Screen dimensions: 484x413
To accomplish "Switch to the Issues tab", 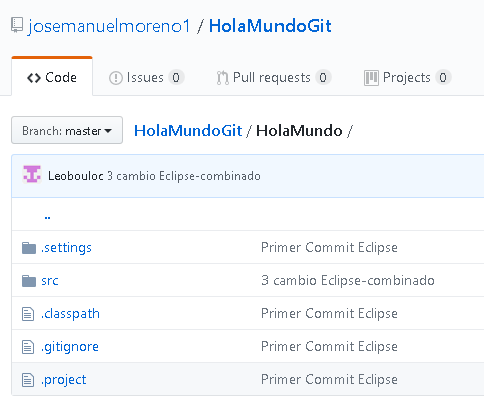I will [146, 78].
